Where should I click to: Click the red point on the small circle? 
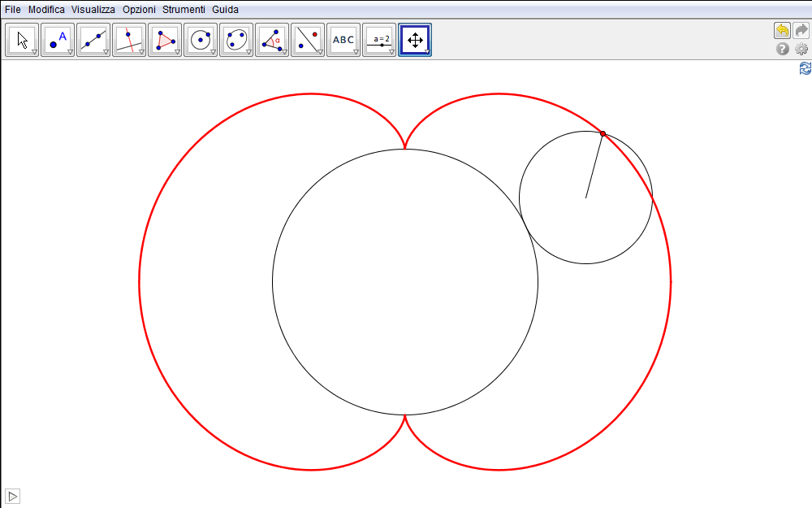pos(603,133)
